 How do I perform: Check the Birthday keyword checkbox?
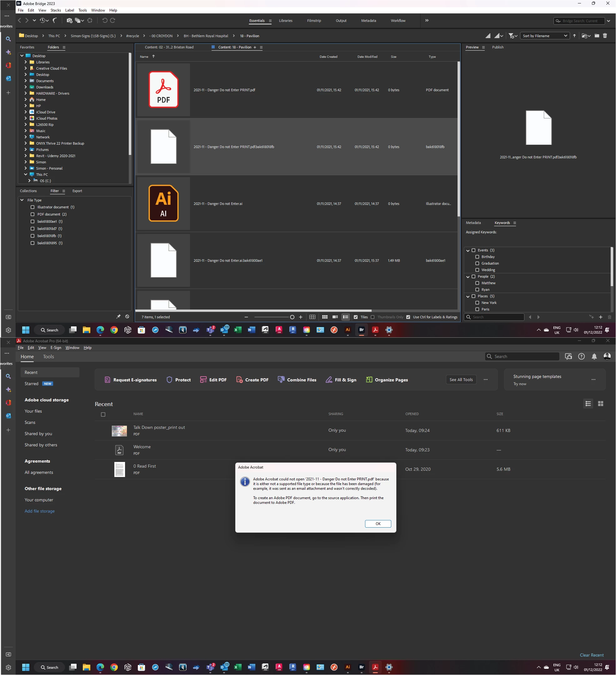click(477, 257)
